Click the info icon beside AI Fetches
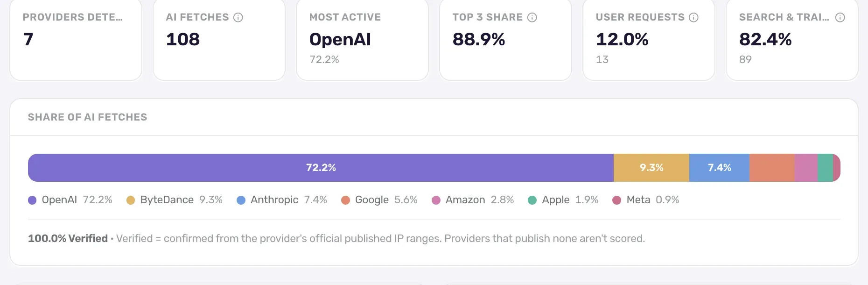This screenshot has height=285, width=868. pyautogui.click(x=238, y=18)
